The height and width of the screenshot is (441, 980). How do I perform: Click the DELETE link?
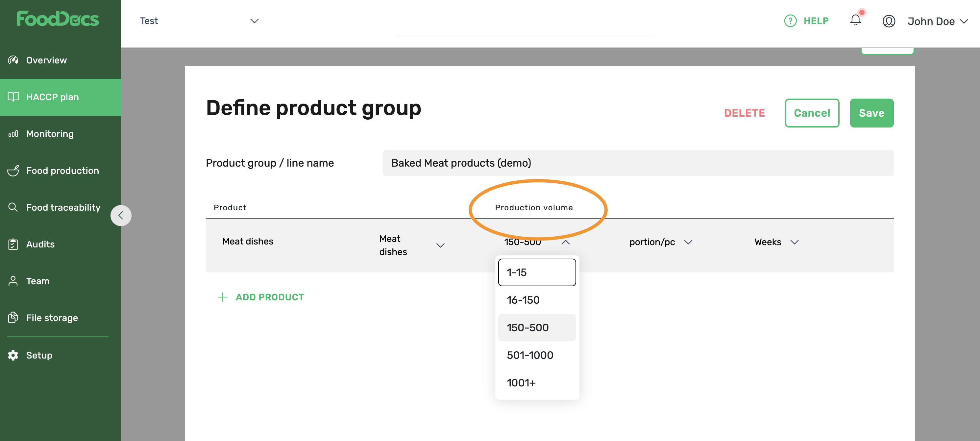(x=744, y=113)
